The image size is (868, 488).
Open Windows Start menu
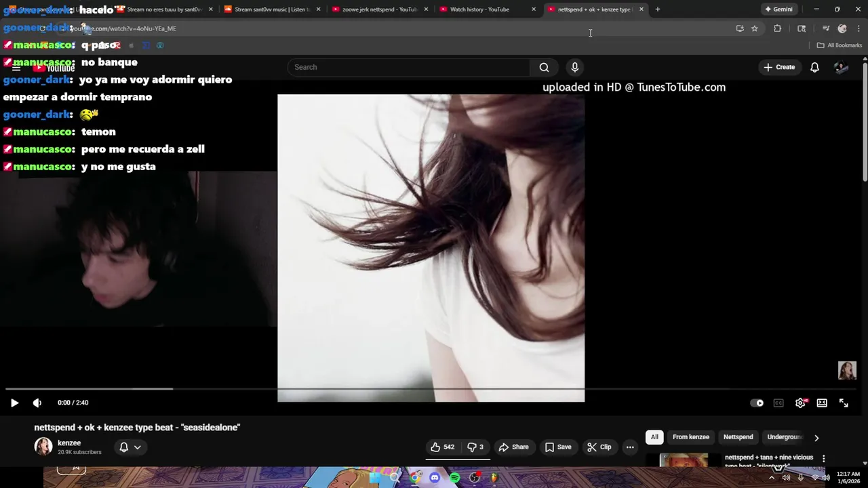click(375, 478)
